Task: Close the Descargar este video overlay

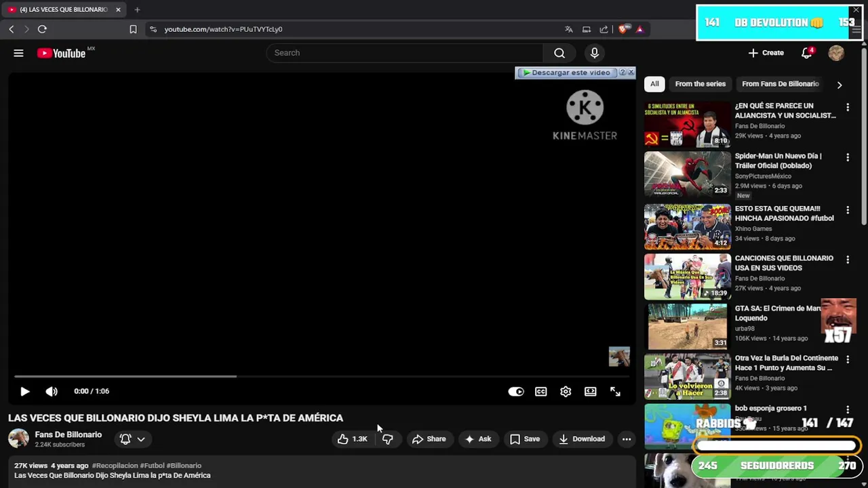Action: [631, 72]
